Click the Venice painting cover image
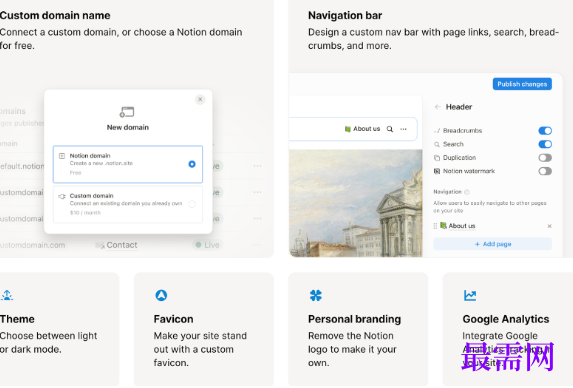573x388 pixels. point(356,203)
